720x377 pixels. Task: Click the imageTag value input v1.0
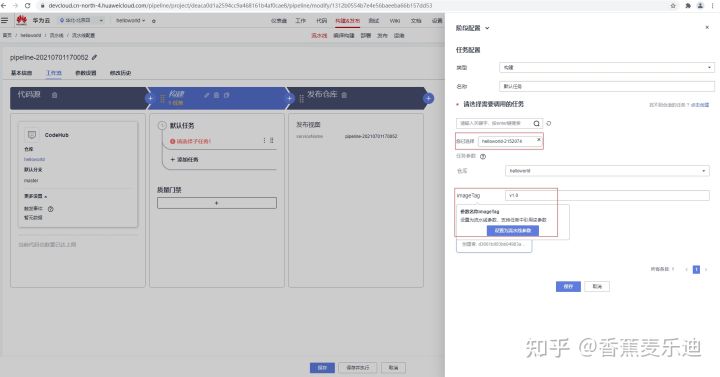click(x=607, y=196)
